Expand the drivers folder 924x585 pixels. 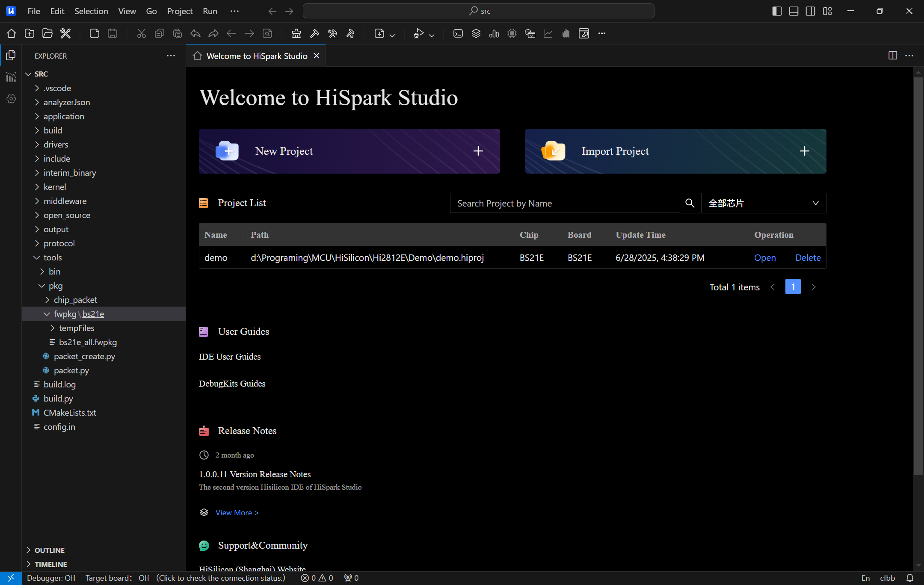coord(56,145)
